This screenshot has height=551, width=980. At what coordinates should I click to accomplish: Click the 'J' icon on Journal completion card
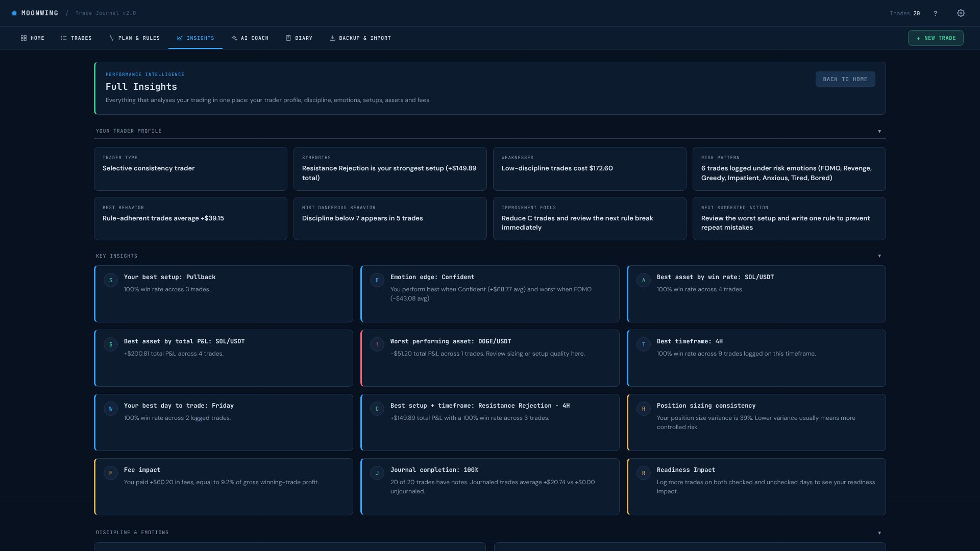click(377, 473)
